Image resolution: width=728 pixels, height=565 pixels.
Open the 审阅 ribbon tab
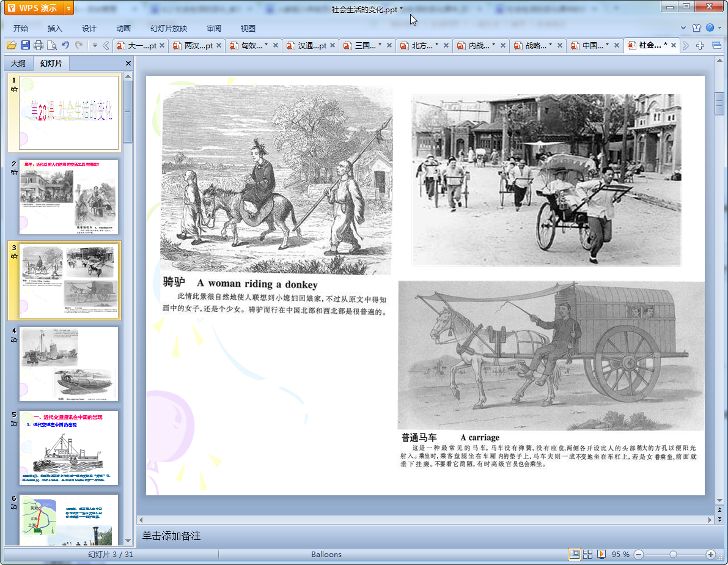click(214, 28)
